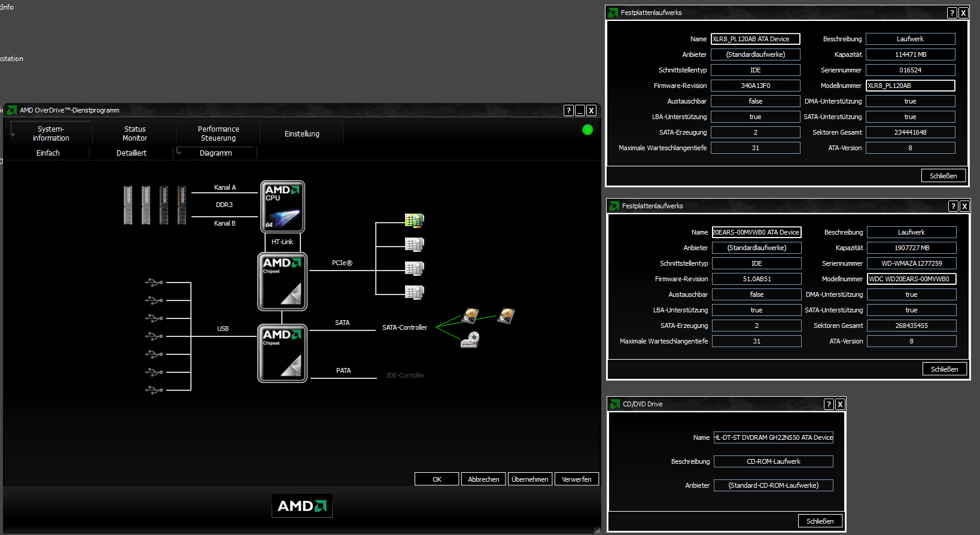Click the WD-WMAZA1277259 Seriennummer value
The height and width of the screenshot is (535, 980).
tap(912, 263)
